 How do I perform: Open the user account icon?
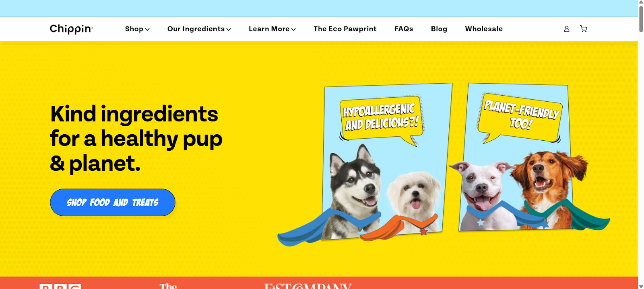click(x=566, y=29)
